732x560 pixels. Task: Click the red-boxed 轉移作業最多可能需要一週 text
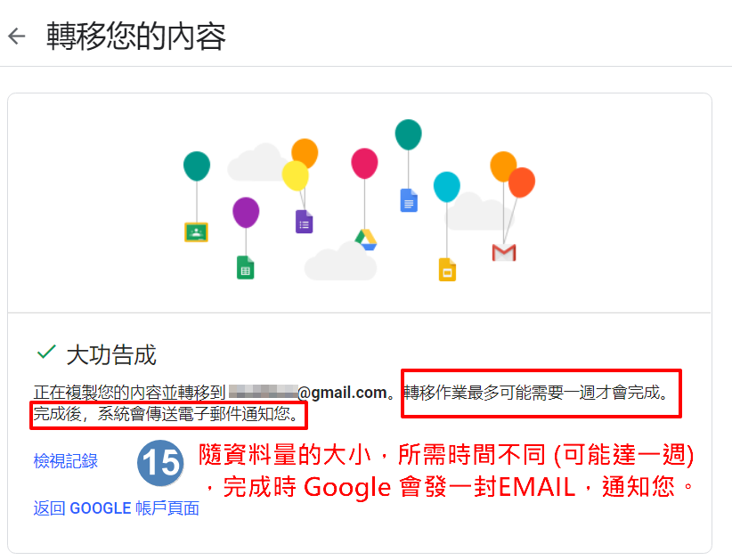point(535,393)
